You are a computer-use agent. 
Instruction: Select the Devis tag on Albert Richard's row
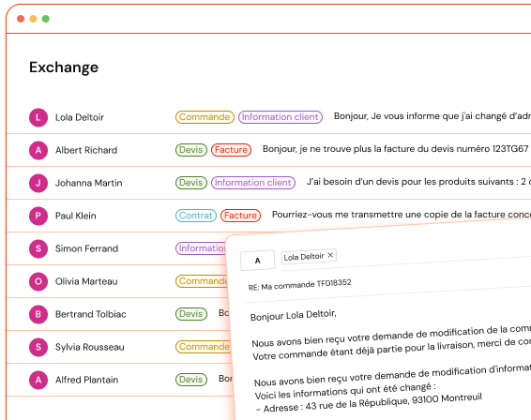pos(191,150)
